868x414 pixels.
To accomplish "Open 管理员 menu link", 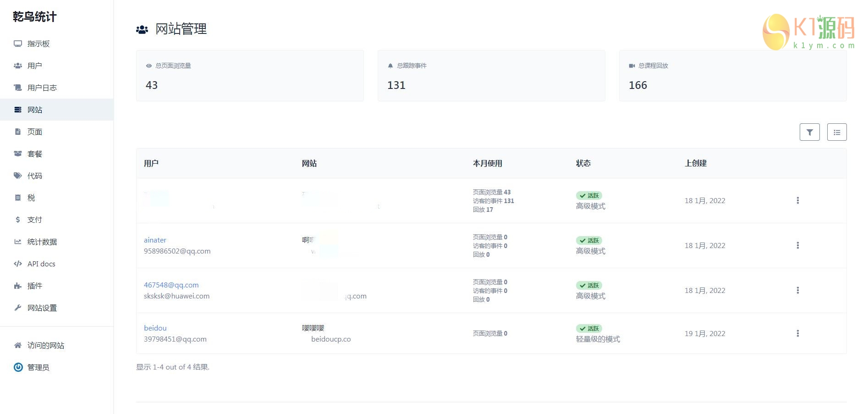I will pos(38,367).
